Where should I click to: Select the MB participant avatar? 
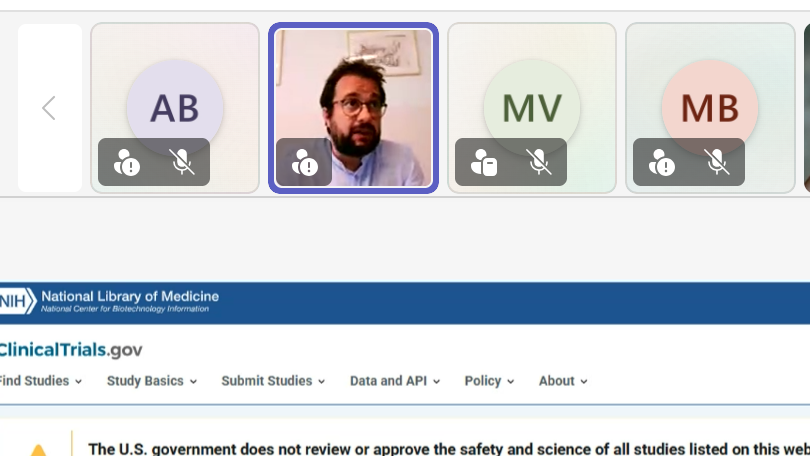pos(710,108)
